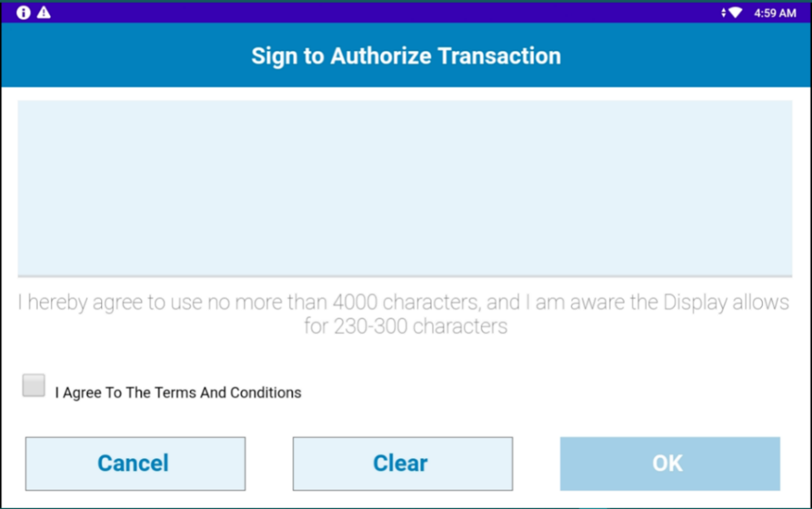Image resolution: width=812 pixels, height=509 pixels.
Task: Tap inside the light blue signature area
Action: pos(405,188)
